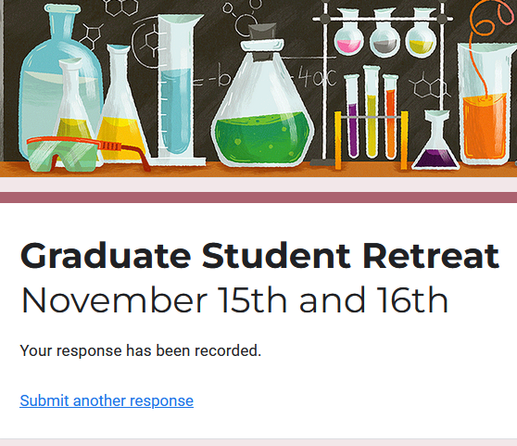Viewport: 517px width, 446px height.
Task: Click the safety goggles illustration
Action: coord(87,154)
